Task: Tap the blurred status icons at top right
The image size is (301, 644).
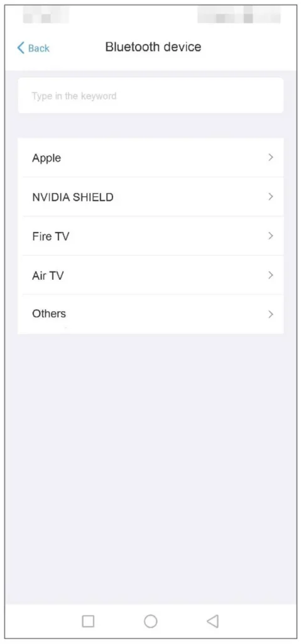Action: (x=239, y=15)
